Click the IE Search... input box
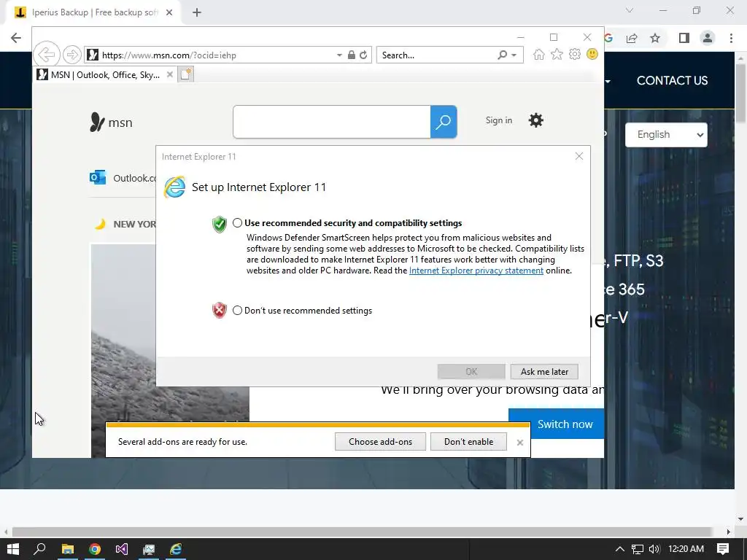Image resolution: width=747 pixels, height=560 pixels. click(436, 55)
